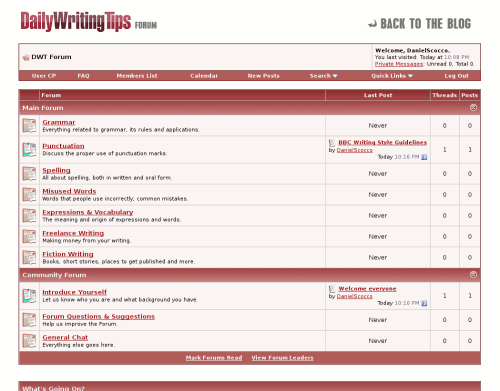
Task: Click the General Chat forum status icon
Action: (29, 341)
